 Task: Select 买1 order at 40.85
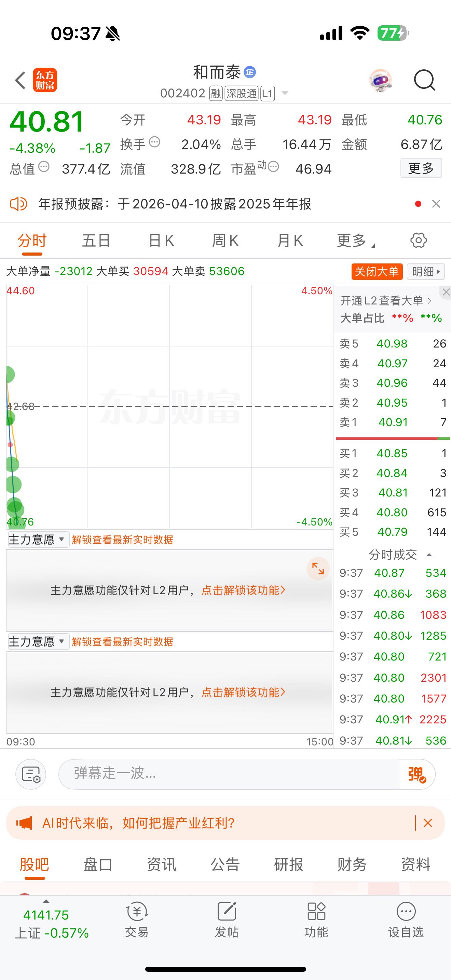[393, 453]
